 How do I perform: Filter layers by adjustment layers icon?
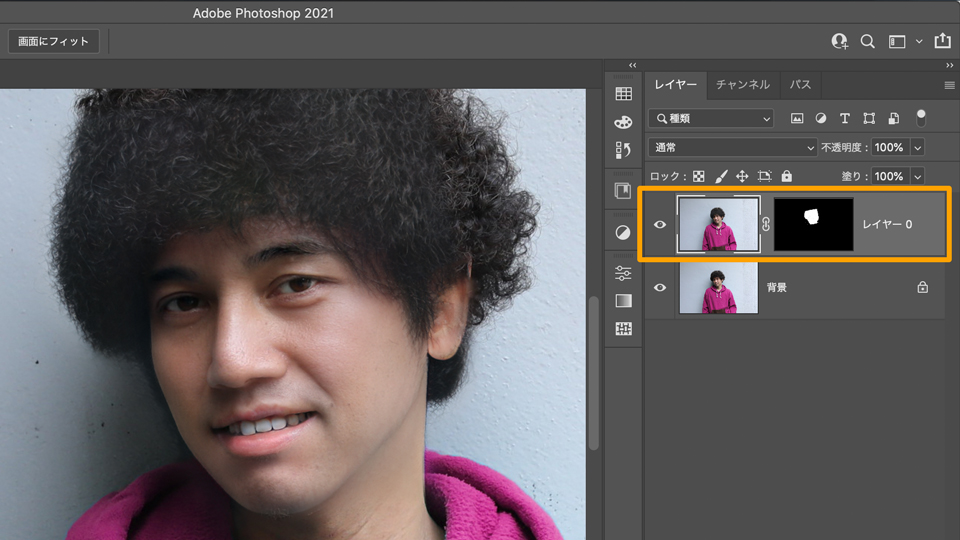point(821,118)
